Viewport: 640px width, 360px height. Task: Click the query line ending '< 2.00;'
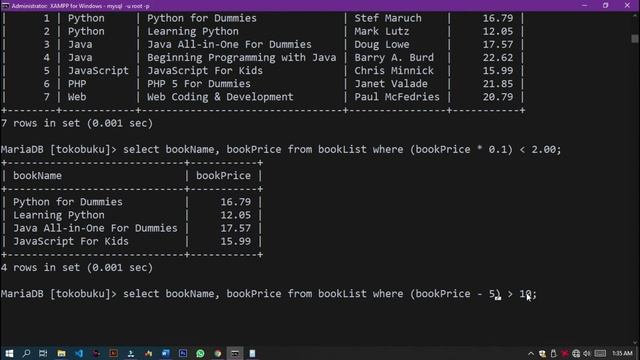(281, 149)
